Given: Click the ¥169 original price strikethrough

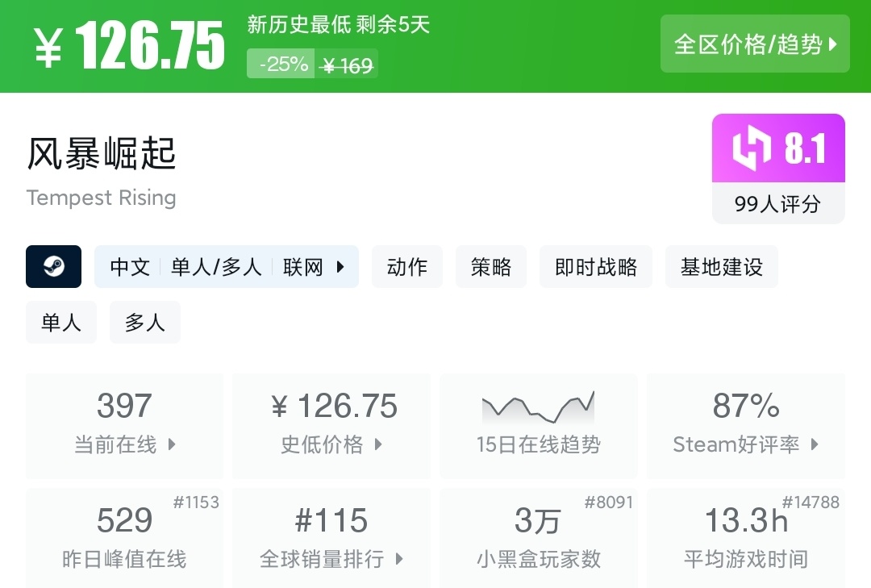Looking at the screenshot, I should 347,65.
